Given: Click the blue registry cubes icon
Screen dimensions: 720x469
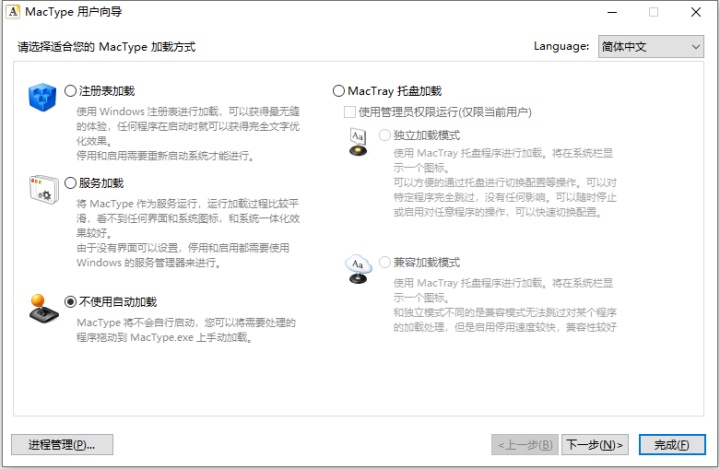Looking at the screenshot, I should click(x=42, y=97).
